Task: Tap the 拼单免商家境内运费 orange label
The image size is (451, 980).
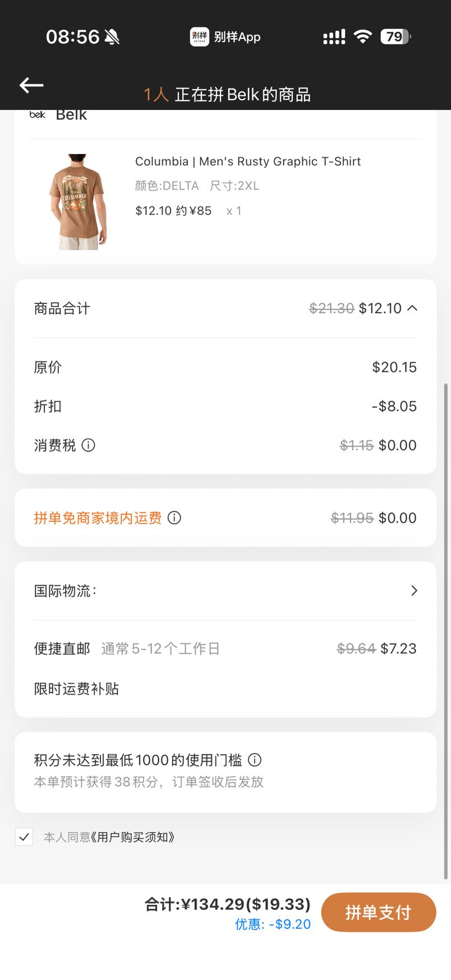Action: pos(98,517)
